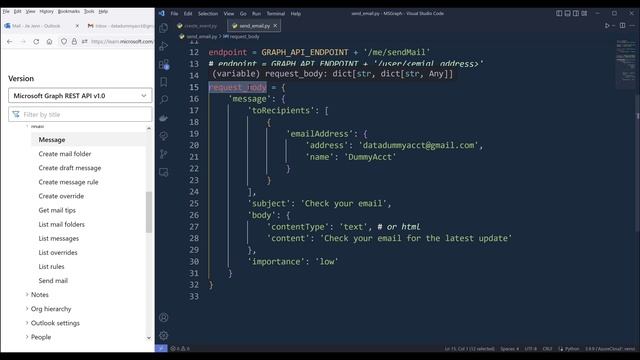Click the Spaces: 4 indentation status item

(509, 349)
